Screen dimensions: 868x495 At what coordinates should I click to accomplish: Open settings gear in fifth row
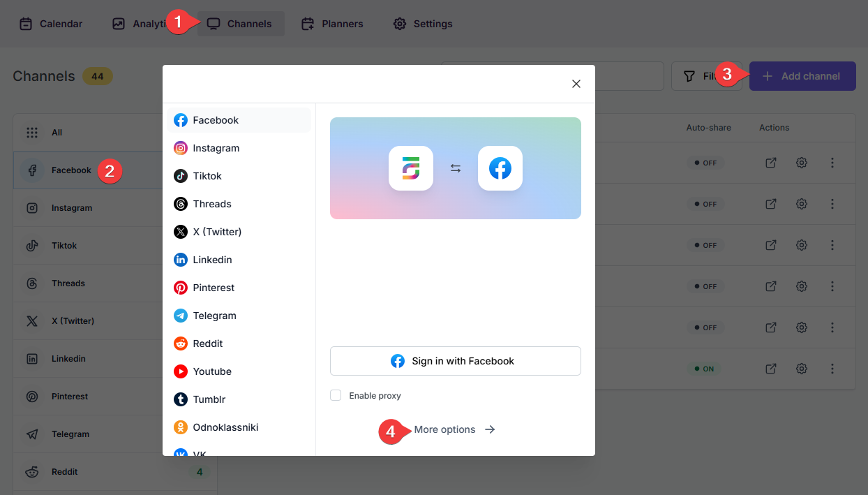point(802,327)
